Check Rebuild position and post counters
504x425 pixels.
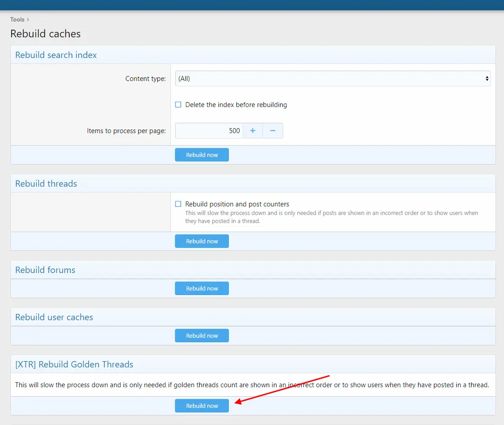coord(178,204)
